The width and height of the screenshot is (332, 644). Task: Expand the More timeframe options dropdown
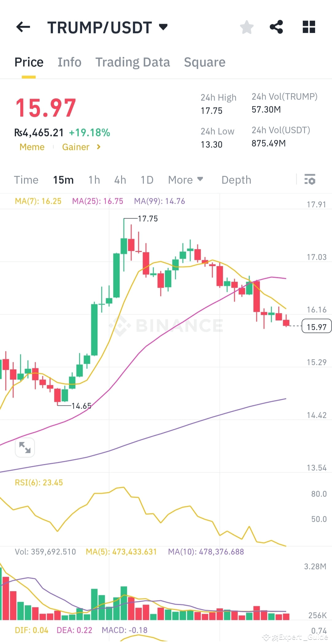(185, 180)
